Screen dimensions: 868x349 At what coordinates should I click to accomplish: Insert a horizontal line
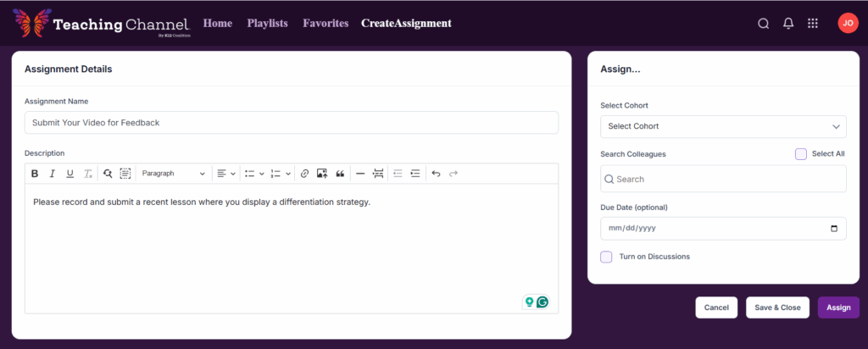[x=360, y=174]
